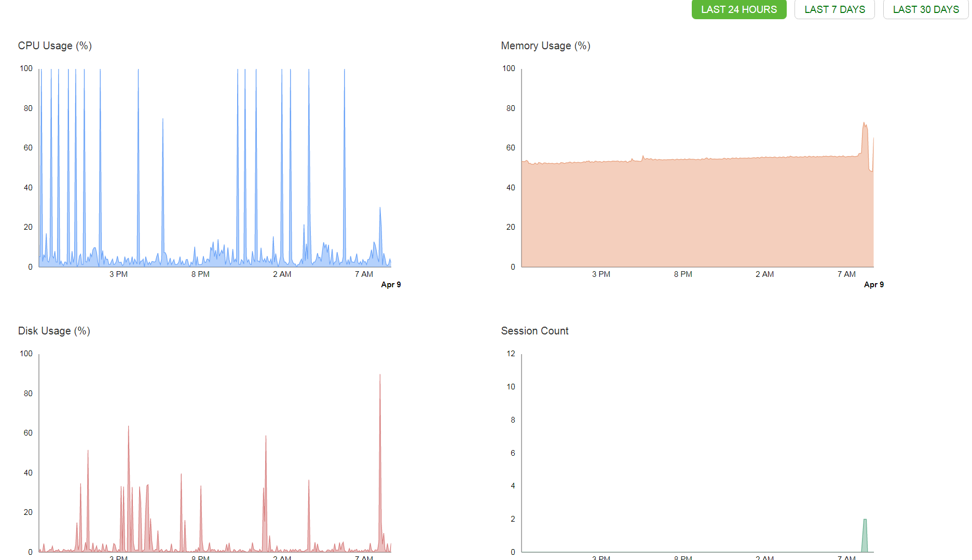Click the 10 label on the Session Count y-axis
Viewport: 972px width, 560px height.
coord(511,387)
